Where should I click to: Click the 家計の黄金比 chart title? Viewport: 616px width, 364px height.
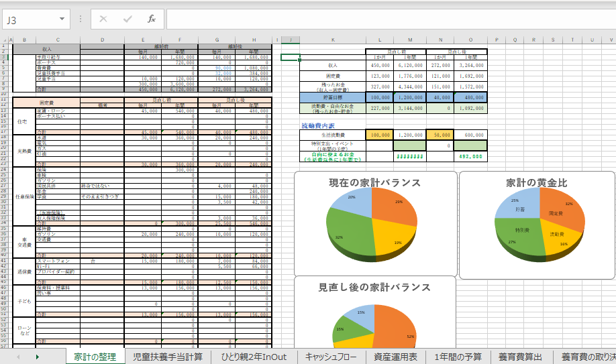point(537,183)
